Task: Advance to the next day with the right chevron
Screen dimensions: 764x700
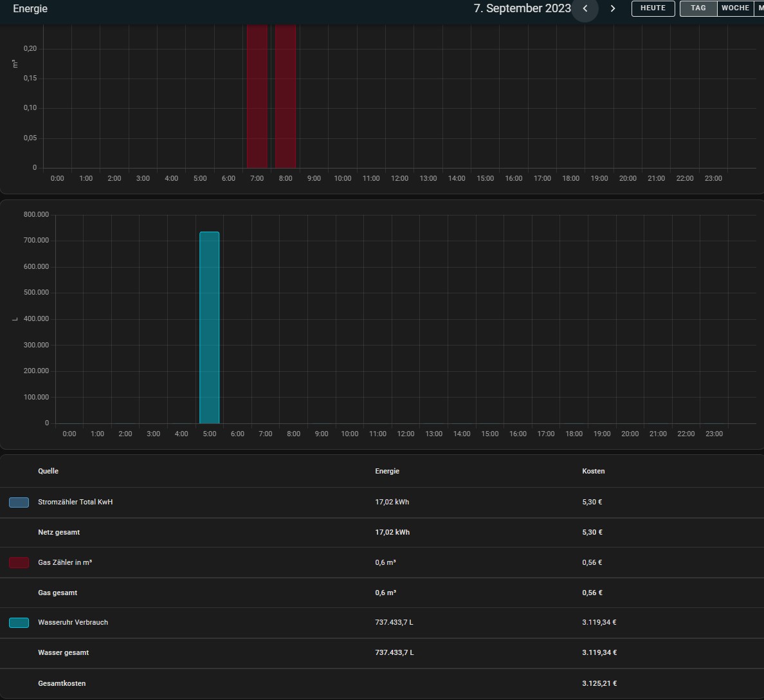Action: tap(613, 8)
